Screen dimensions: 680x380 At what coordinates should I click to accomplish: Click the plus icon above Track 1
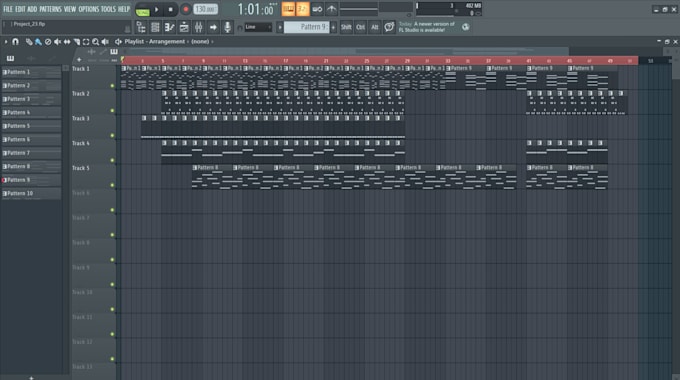[x=79, y=60]
